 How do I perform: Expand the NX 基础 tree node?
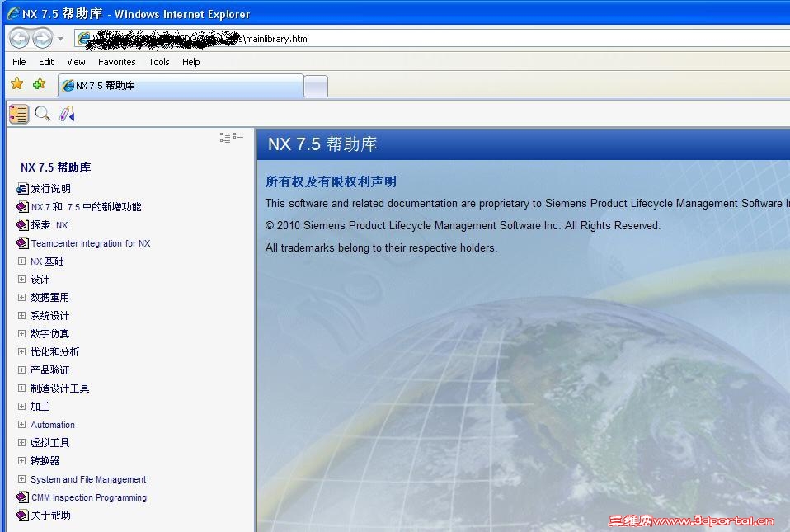[21, 261]
